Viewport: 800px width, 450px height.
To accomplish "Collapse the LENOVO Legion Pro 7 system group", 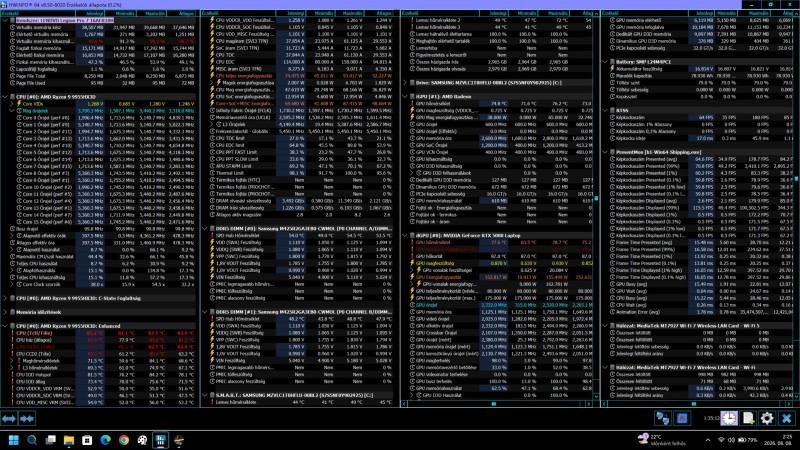I will click(5, 20).
